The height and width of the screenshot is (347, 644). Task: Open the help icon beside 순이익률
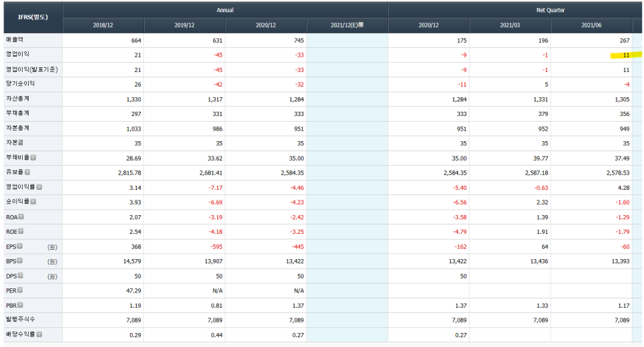tap(33, 201)
